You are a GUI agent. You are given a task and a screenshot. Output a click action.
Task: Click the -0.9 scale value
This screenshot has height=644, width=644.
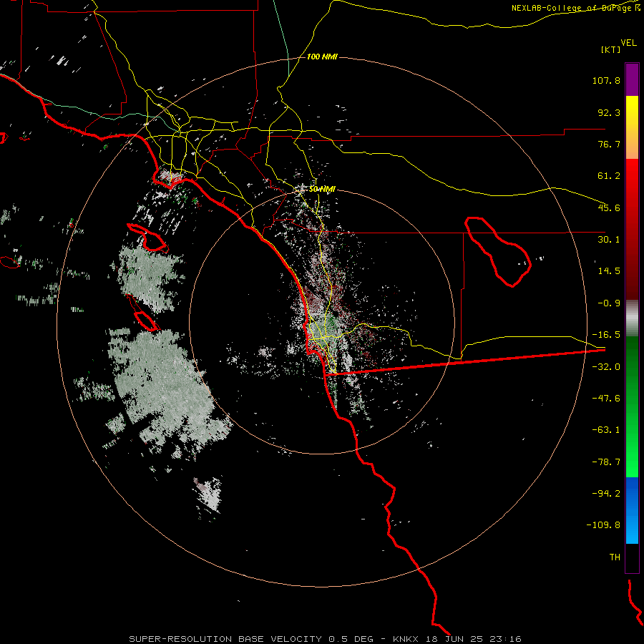(x=609, y=303)
